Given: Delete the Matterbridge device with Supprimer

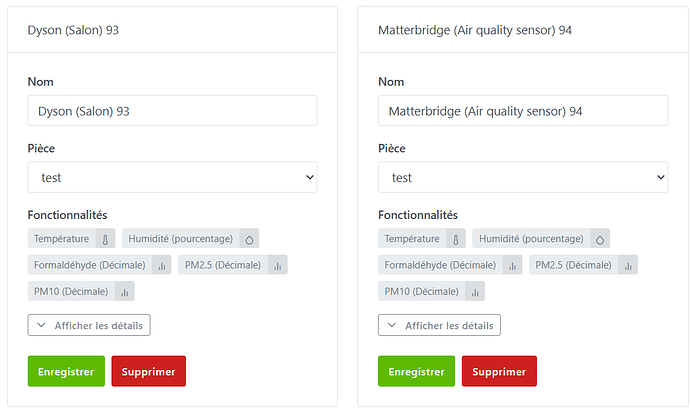Looking at the screenshot, I should (x=498, y=371).
